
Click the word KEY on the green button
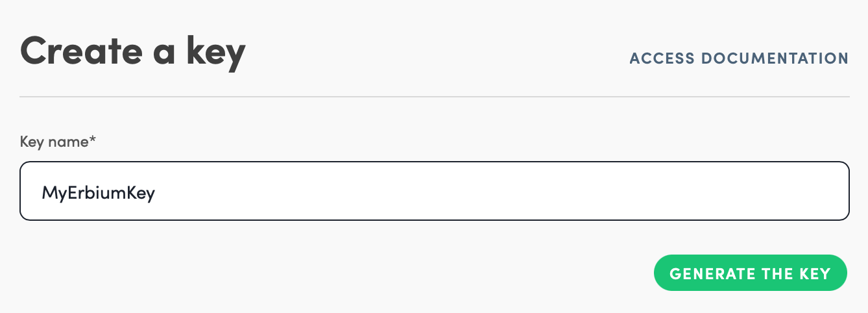815,273
